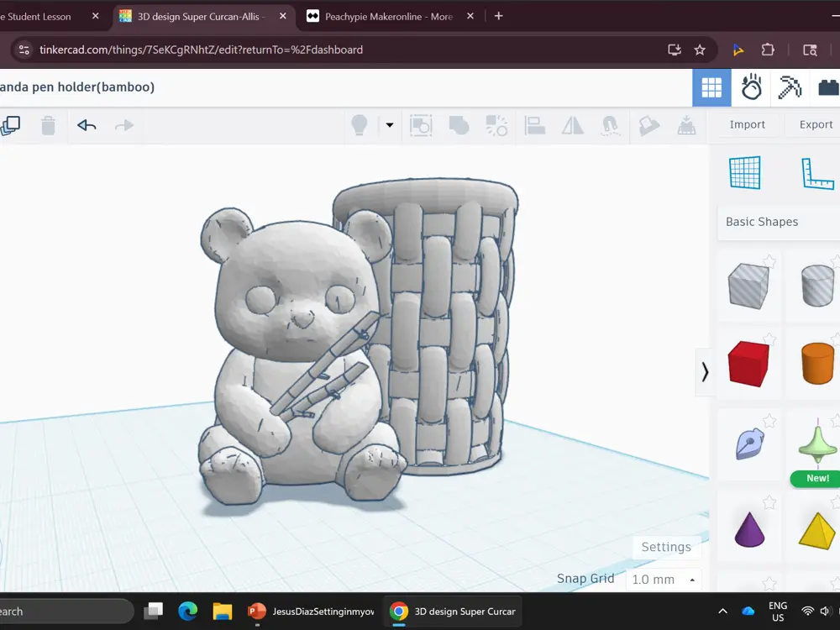This screenshot has height=630, width=840.
Task: Open File Explorer from the taskbar
Action: point(222,612)
